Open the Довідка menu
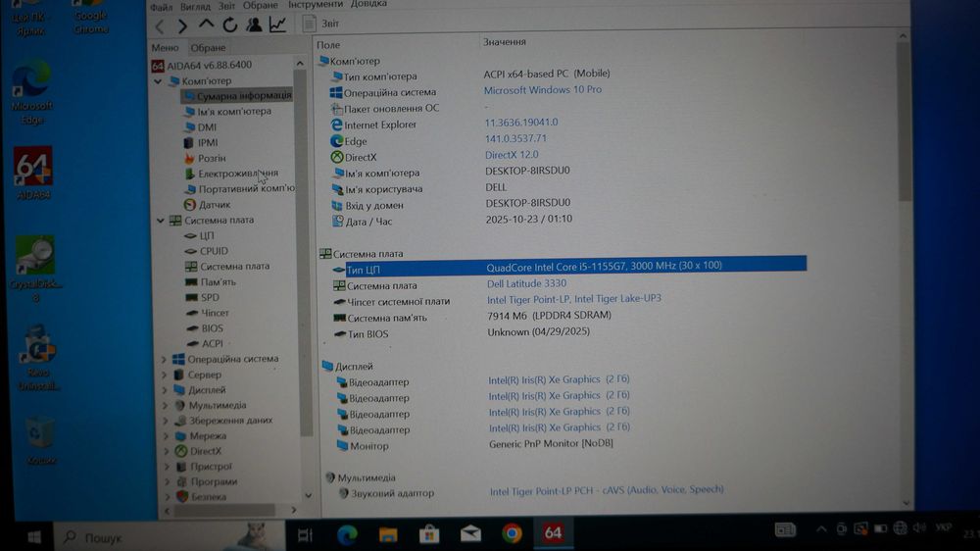The width and height of the screenshot is (980, 551). 368,4
